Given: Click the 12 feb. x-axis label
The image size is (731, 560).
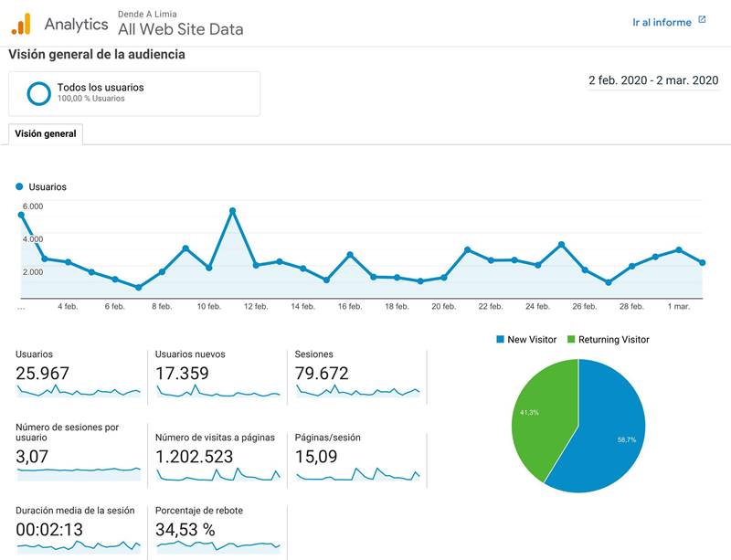Looking at the screenshot, I should click(256, 306).
